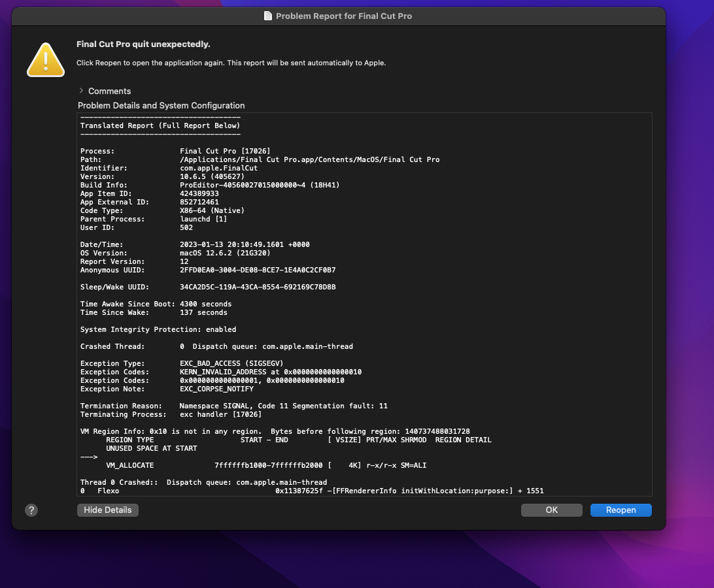
Task: Click the VM_ALLOCATE region row
Action: [266, 466]
